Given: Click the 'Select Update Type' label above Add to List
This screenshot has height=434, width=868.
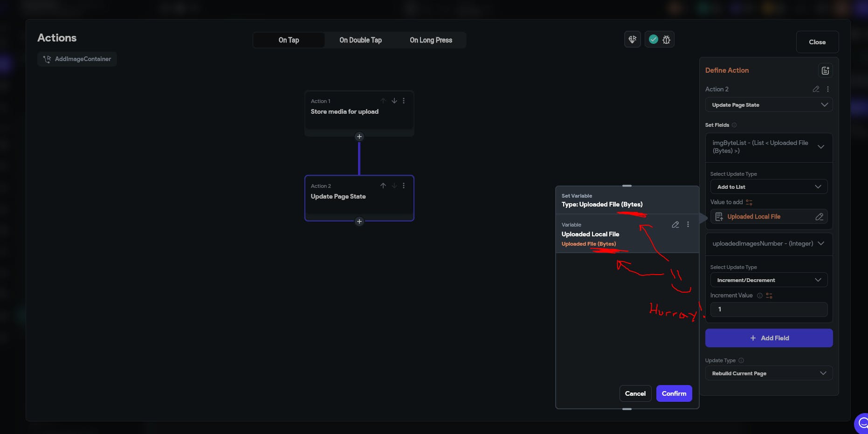Looking at the screenshot, I should [733, 174].
